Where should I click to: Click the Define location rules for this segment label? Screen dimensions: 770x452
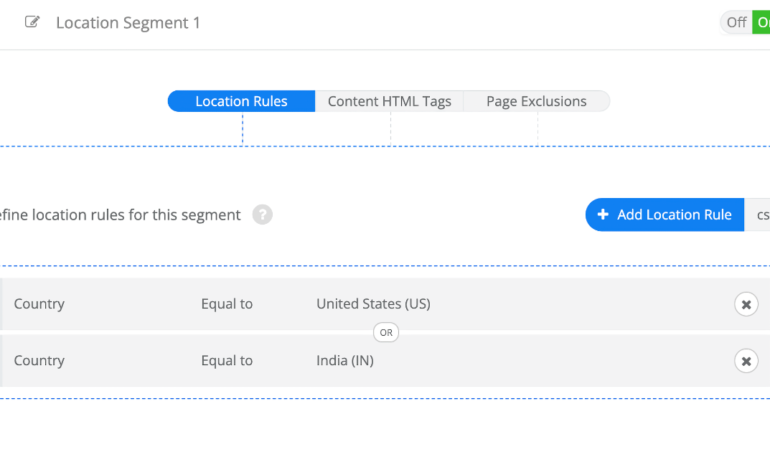(x=120, y=214)
